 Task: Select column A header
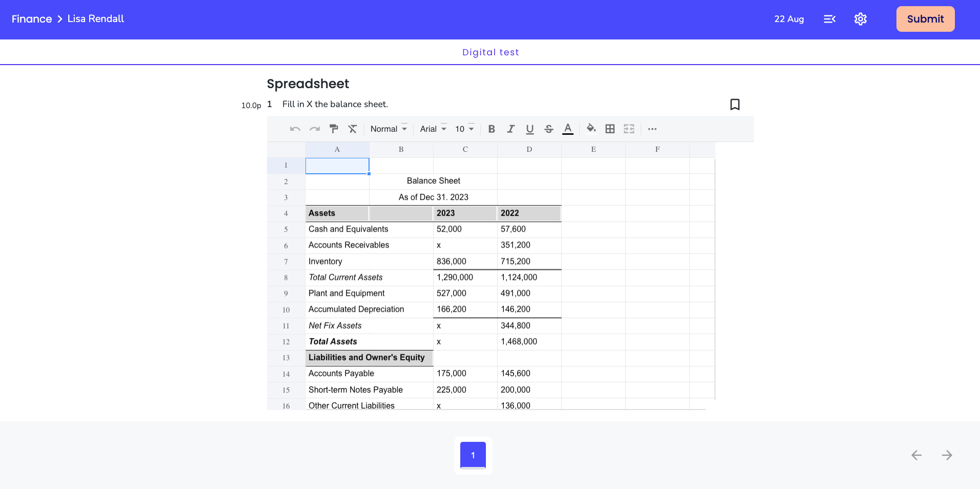tap(337, 150)
